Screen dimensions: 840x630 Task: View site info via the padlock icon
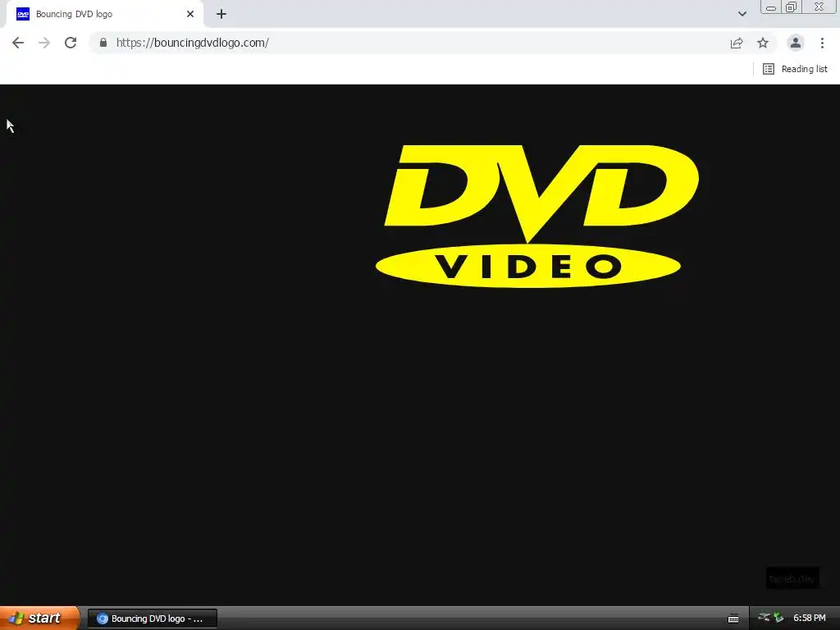(x=103, y=43)
